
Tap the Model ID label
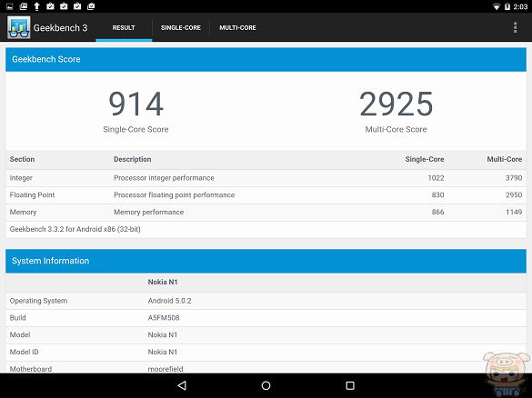tap(24, 352)
